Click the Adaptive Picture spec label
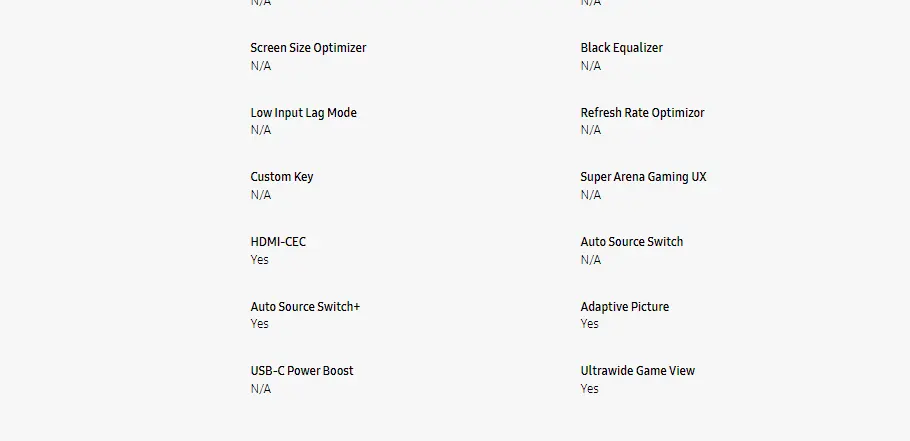910x441 pixels. (x=624, y=307)
